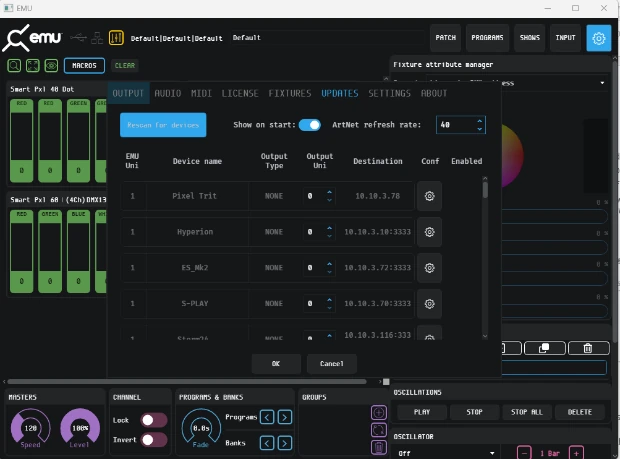
Task: Open the ABOUT tab
Action: click(x=434, y=93)
